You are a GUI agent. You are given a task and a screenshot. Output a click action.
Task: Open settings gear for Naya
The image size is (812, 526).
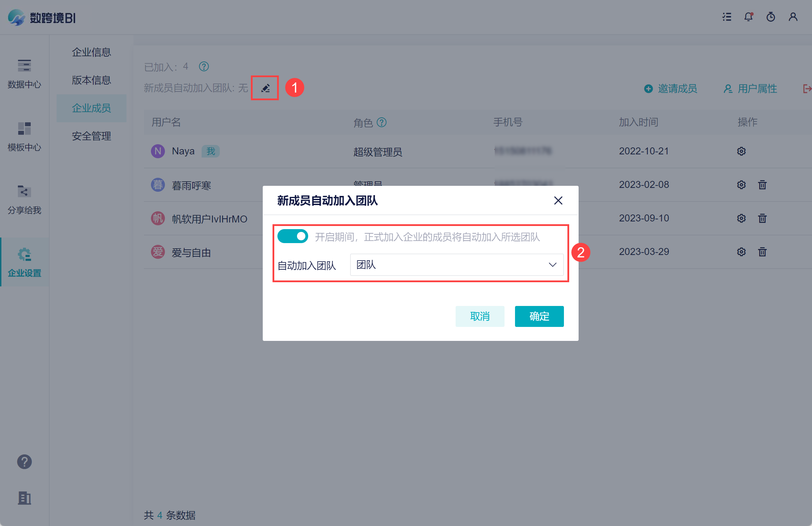(x=741, y=151)
